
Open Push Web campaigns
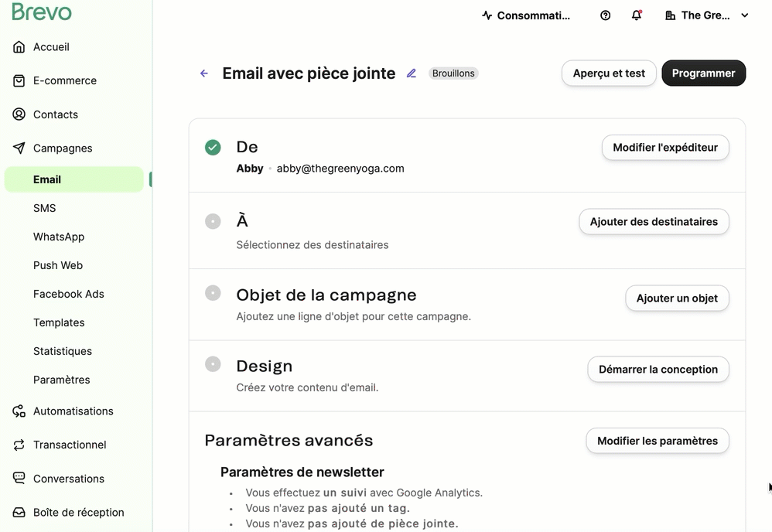pos(57,265)
